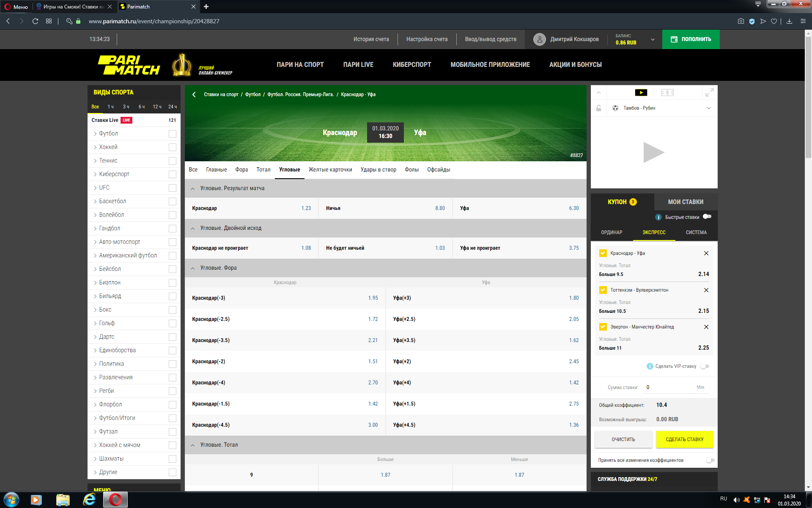
Task: Open file explorer from taskbar
Action: (x=63, y=500)
